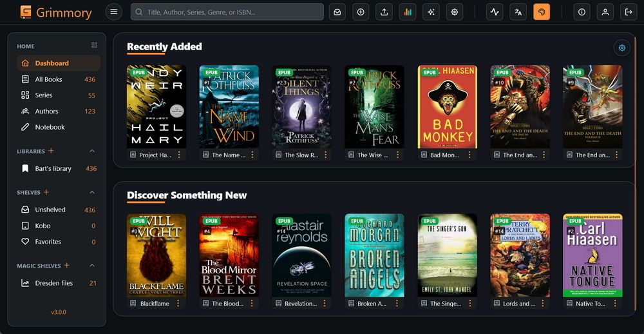Open The Name of the Wind cover
644x334 pixels.
point(229,106)
